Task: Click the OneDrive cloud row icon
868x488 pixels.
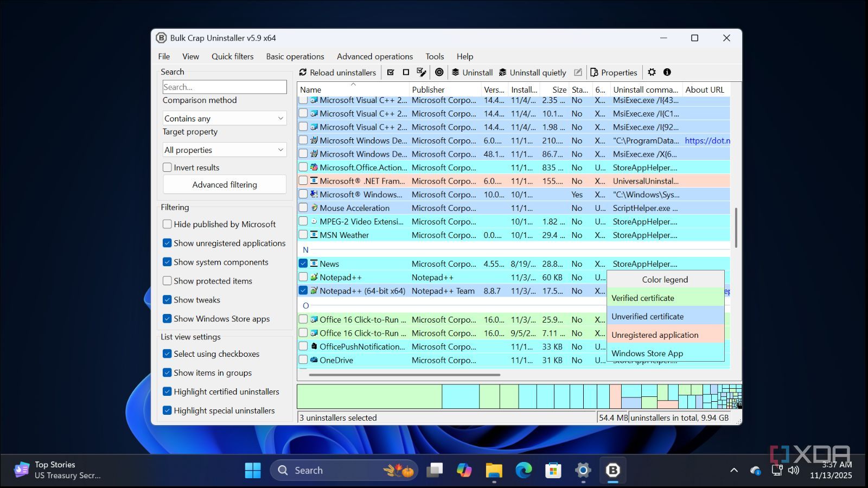Action: coord(314,359)
